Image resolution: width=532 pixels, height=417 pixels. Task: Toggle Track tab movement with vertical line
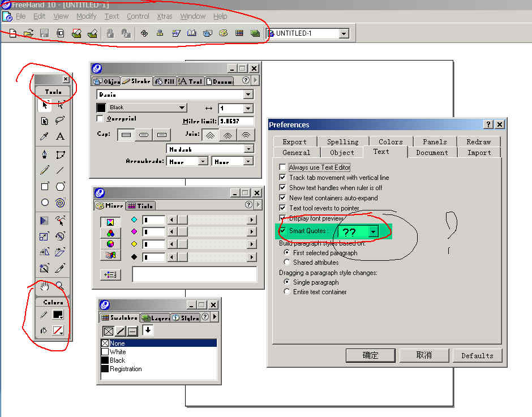pyautogui.click(x=282, y=178)
